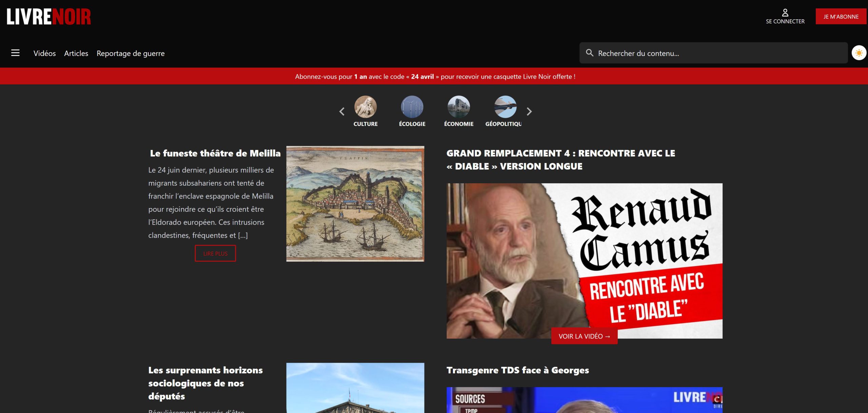868x413 pixels.
Task: Click the Livre Noir logo
Action: click(49, 17)
